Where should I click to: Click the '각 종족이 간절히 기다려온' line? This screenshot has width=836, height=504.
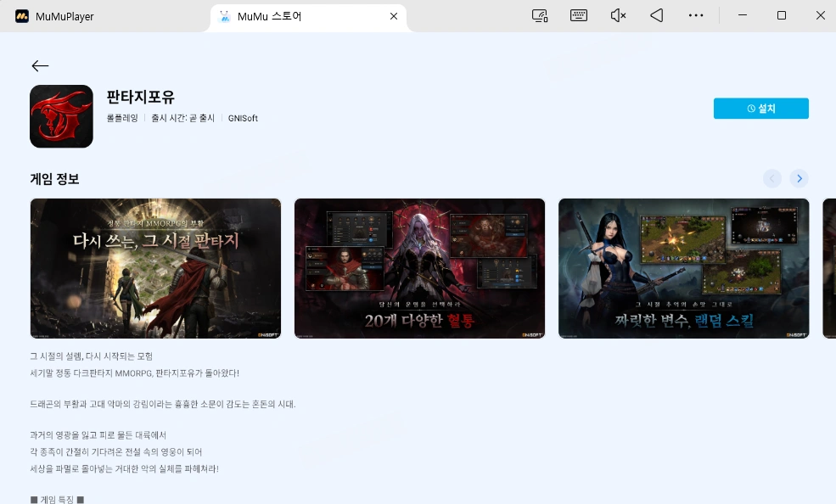pyautogui.click(x=115, y=452)
